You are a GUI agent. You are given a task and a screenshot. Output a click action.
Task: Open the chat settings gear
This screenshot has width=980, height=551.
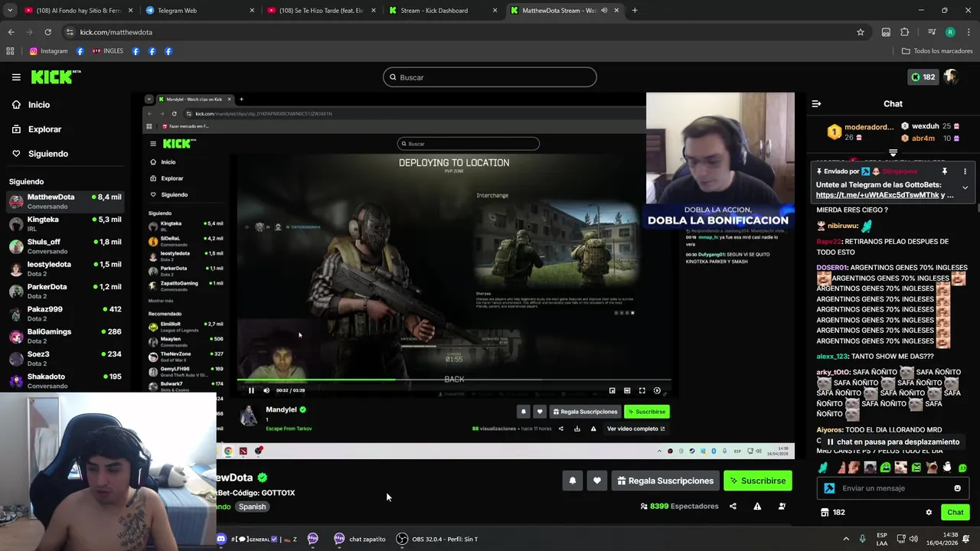(x=929, y=513)
